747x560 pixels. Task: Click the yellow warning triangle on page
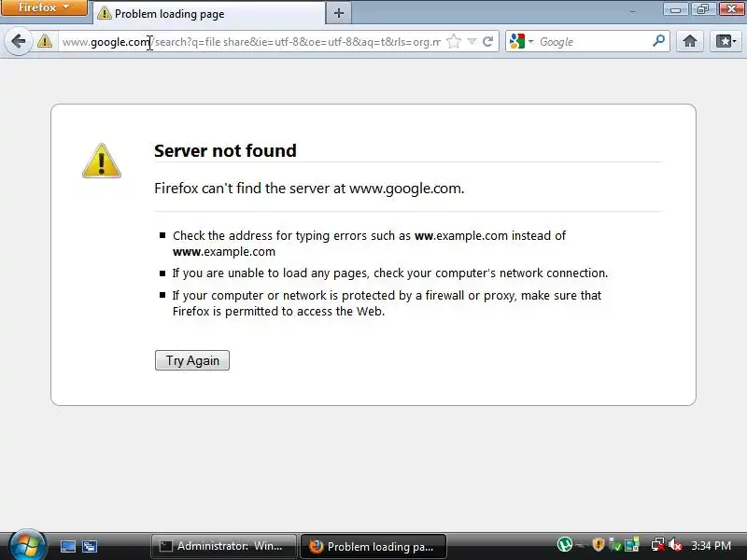(x=102, y=161)
